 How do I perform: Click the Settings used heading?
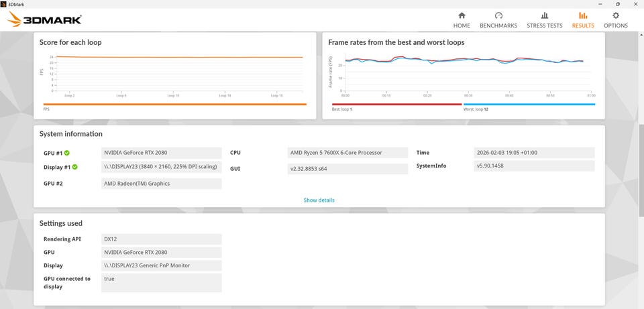(61, 223)
